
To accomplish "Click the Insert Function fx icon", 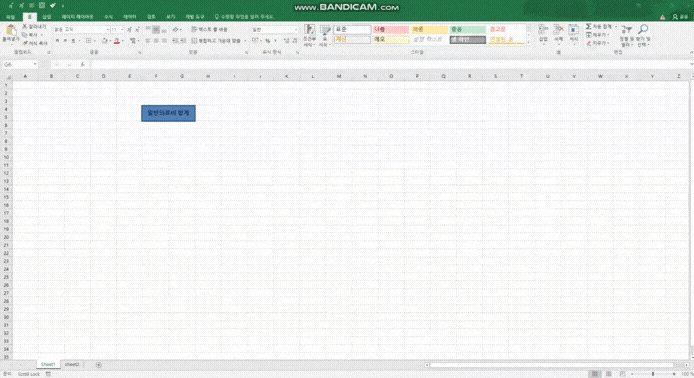I will pos(82,65).
